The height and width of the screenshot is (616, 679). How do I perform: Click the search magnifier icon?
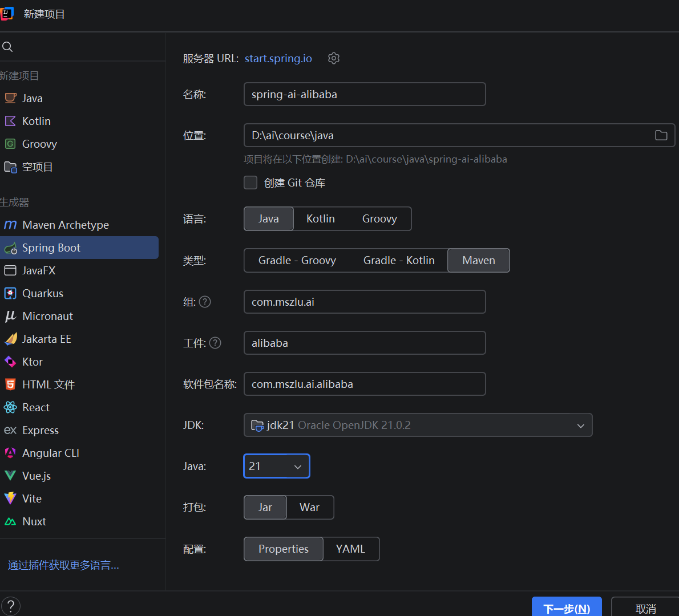[x=7, y=47]
